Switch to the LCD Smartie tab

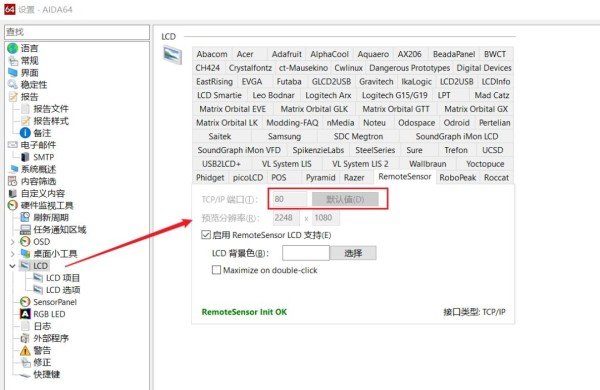click(219, 95)
